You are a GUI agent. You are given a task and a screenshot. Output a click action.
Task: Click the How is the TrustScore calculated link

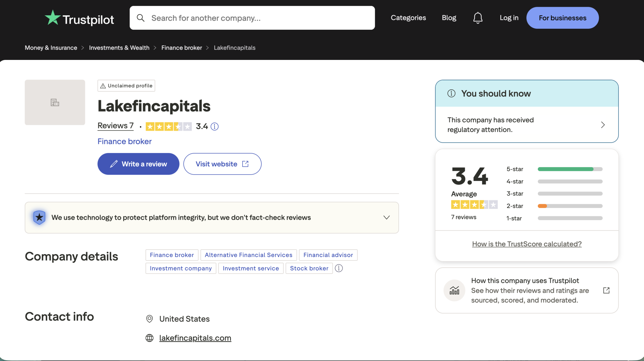[526, 244]
